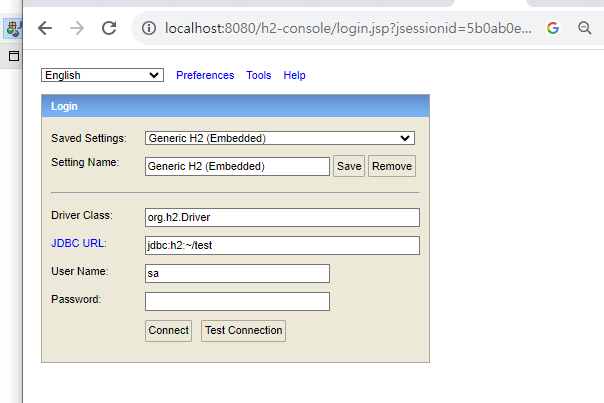This screenshot has height=403, width=604.
Task: Click the browser address bar URL
Action: 348,28
